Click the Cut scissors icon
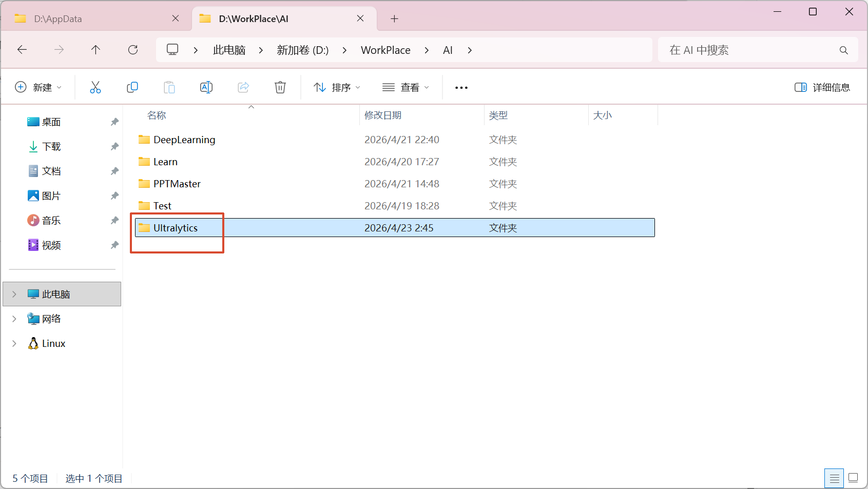Viewport: 868px width, 489px height. point(95,87)
